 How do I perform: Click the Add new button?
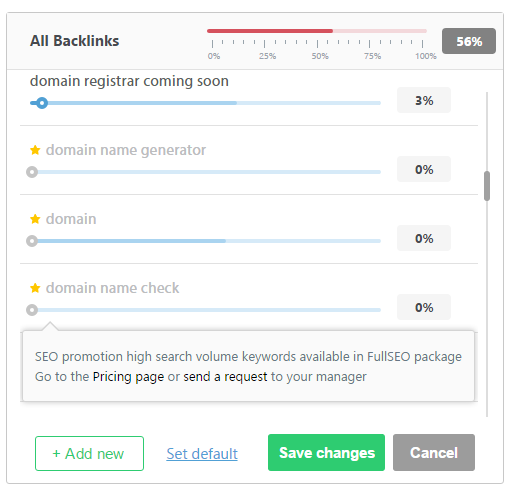click(89, 453)
